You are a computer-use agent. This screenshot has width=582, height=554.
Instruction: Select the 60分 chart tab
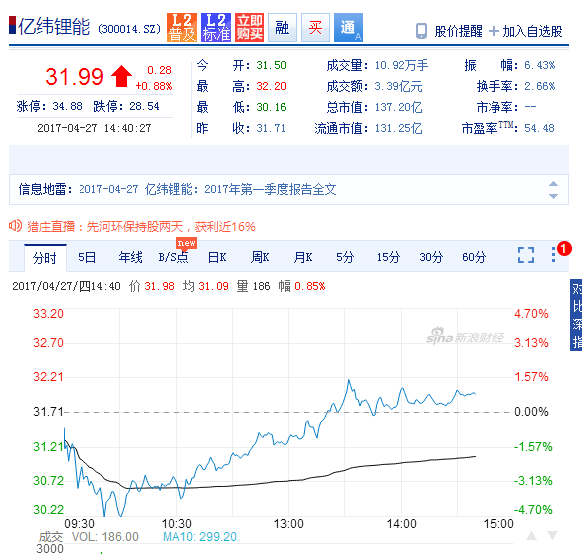pyautogui.click(x=474, y=257)
